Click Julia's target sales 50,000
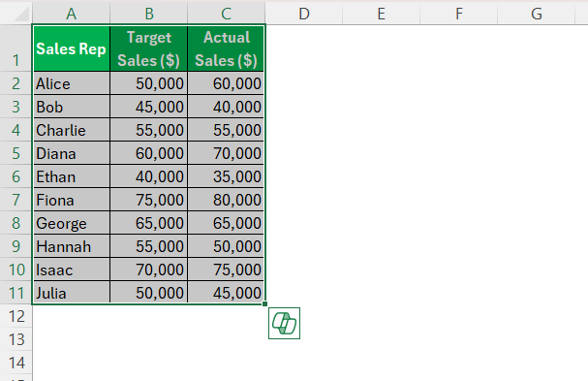This screenshot has width=588, height=381. pos(149,293)
